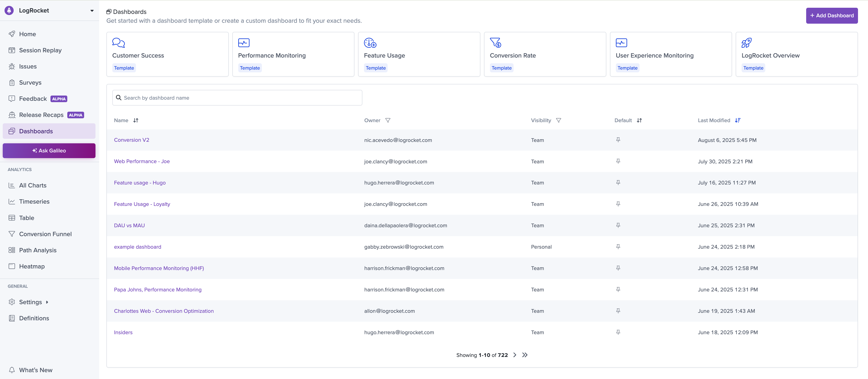Image resolution: width=868 pixels, height=379 pixels.
Task: Open the Owner filter
Action: tap(388, 120)
